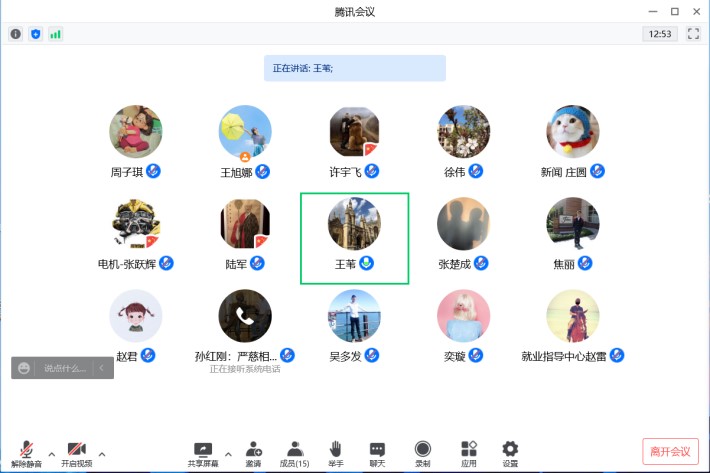
Task: Check the green network signal icon
Action: pyautogui.click(x=55, y=33)
